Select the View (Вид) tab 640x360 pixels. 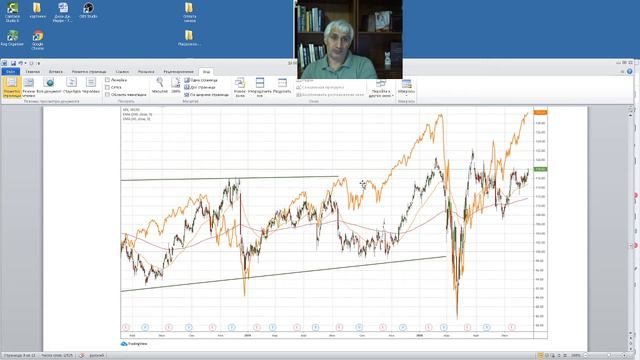pos(206,72)
